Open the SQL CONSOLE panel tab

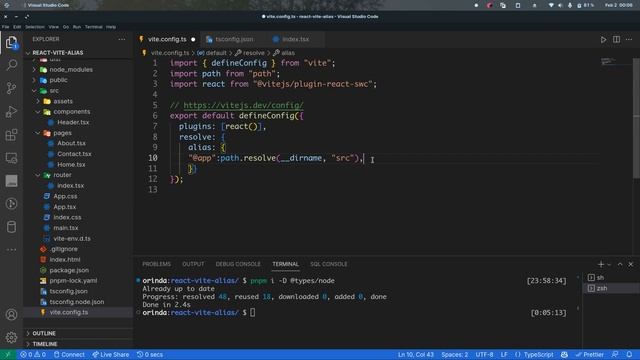(329, 264)
